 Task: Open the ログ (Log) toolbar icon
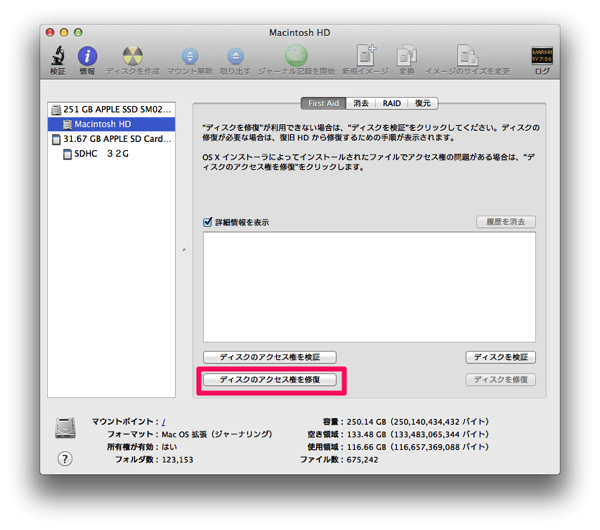tap(541, 56)
